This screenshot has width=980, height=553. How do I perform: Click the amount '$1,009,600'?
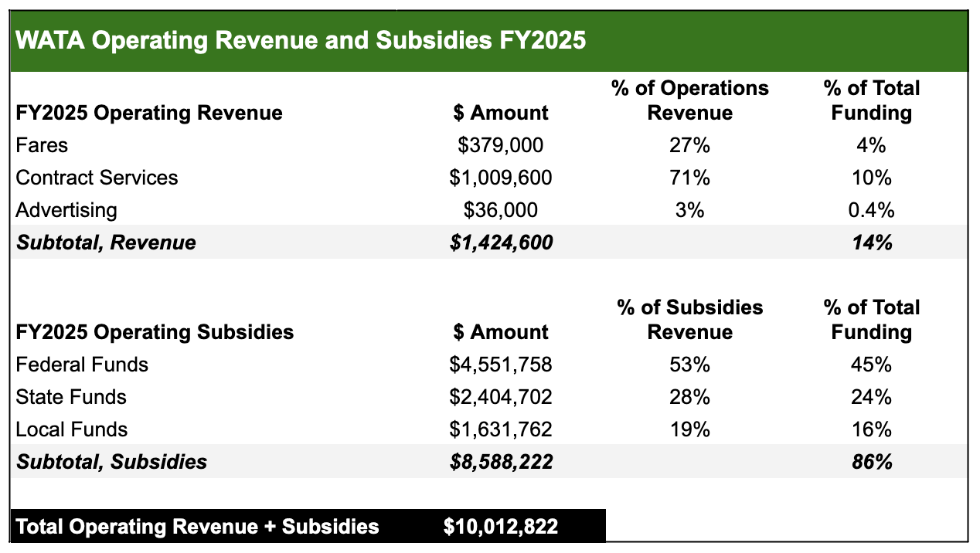point(501,178)
